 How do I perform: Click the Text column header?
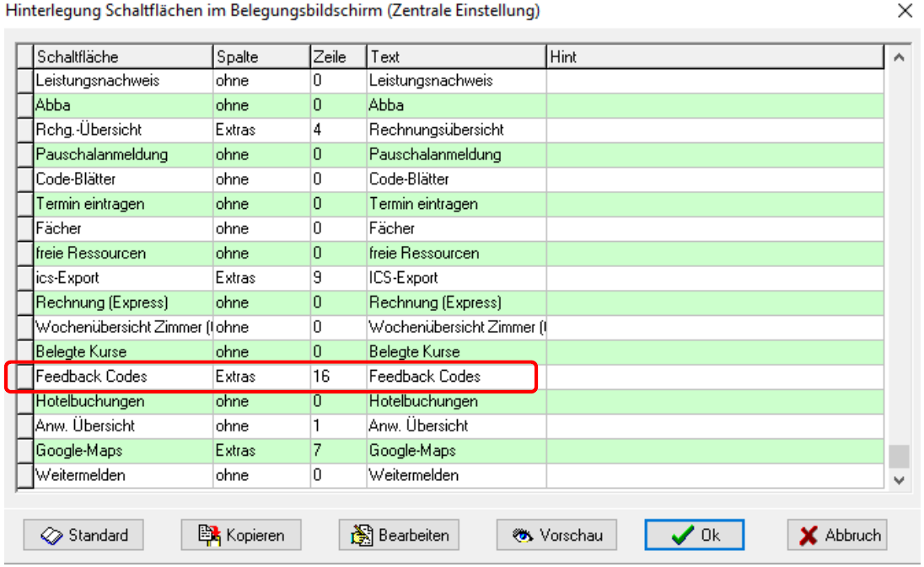(x=456, y=56)
